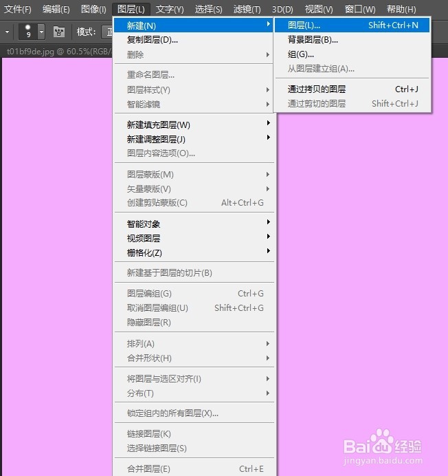The width and height of the screenshot is (448, 476).
Task: Open the tool preset picker arrow
Action: point(7,32)
